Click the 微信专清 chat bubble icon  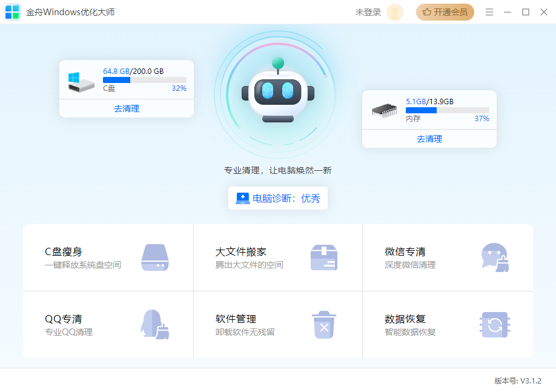[495, 257]
